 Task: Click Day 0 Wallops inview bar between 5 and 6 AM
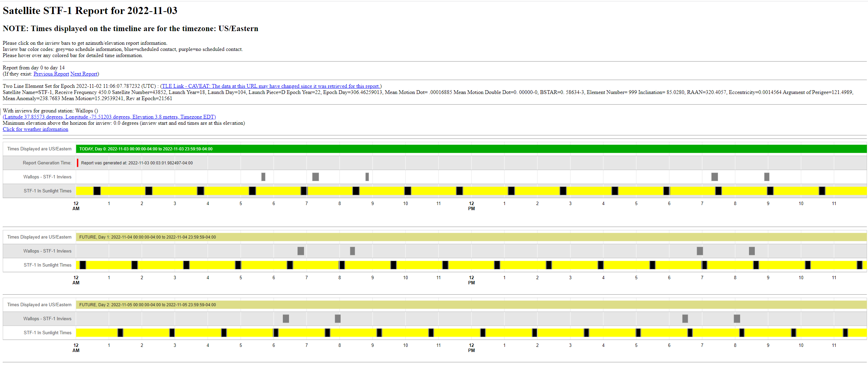[x=263, y=177]
